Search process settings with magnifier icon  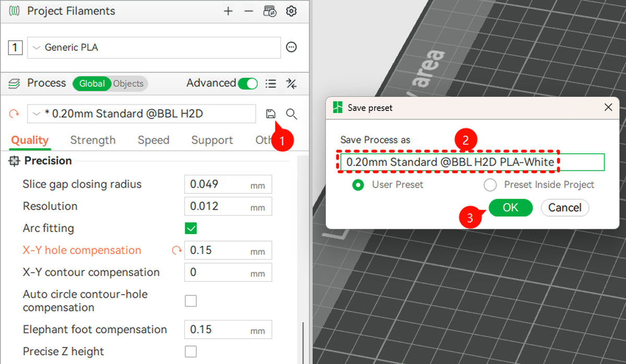pos(292,114)
